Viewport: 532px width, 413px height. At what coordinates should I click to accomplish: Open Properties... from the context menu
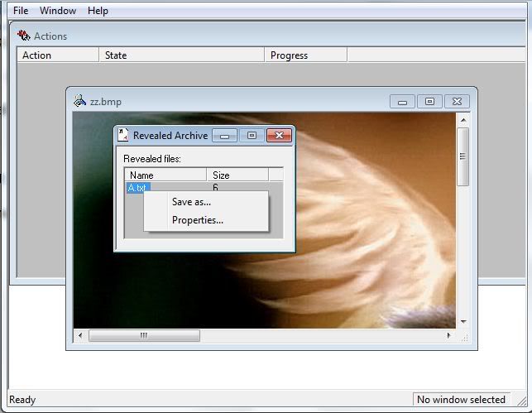pyautogui.click(x=197, y=220)
